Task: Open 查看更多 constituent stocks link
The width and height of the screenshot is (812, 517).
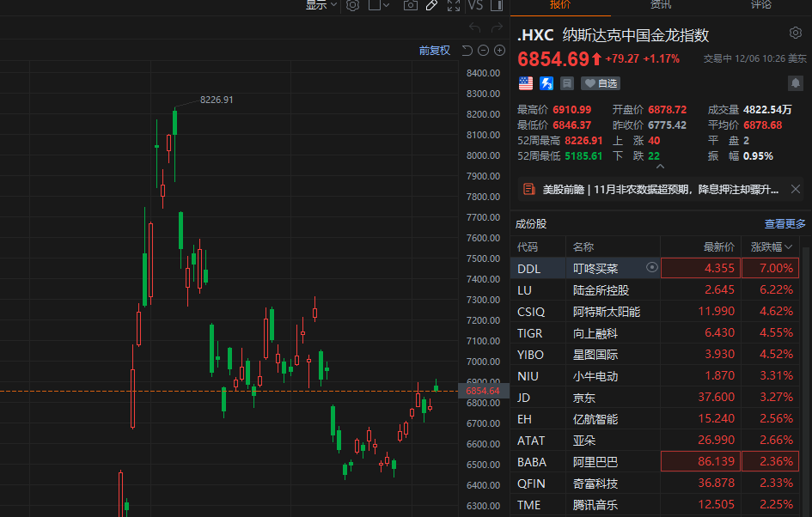Action: coord(785,224)
